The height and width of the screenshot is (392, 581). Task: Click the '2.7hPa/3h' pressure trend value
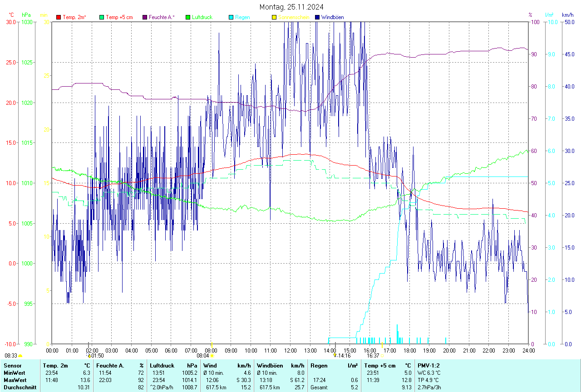click(x=429, y=387)
